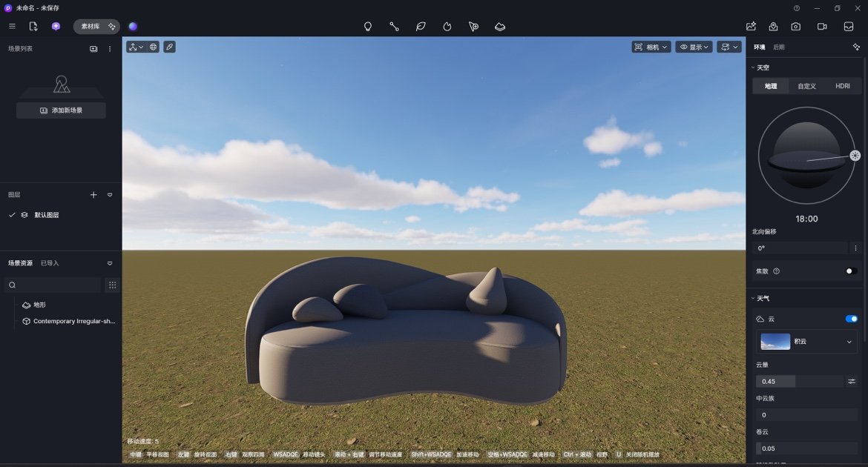
Task: Select the light bulb lighting tool
Action: [x=367, y=27]
